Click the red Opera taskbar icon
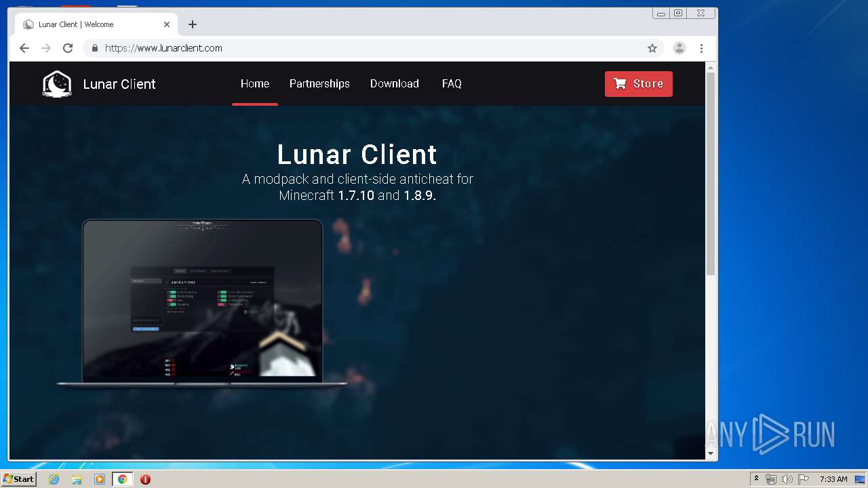Image resolution: width=868 pixels, height=488 pixels. [145, 479]
